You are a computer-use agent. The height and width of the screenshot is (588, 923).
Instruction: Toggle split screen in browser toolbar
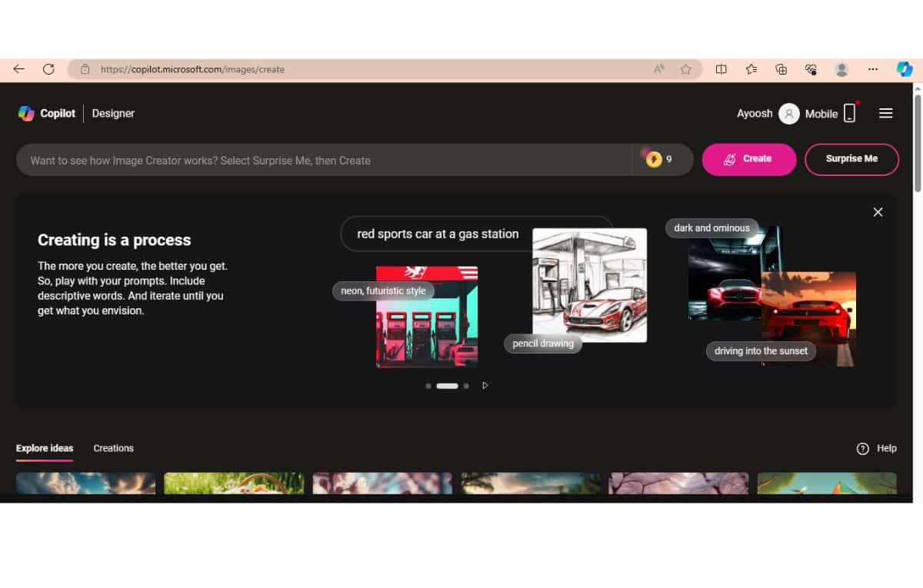coord(721,69)
